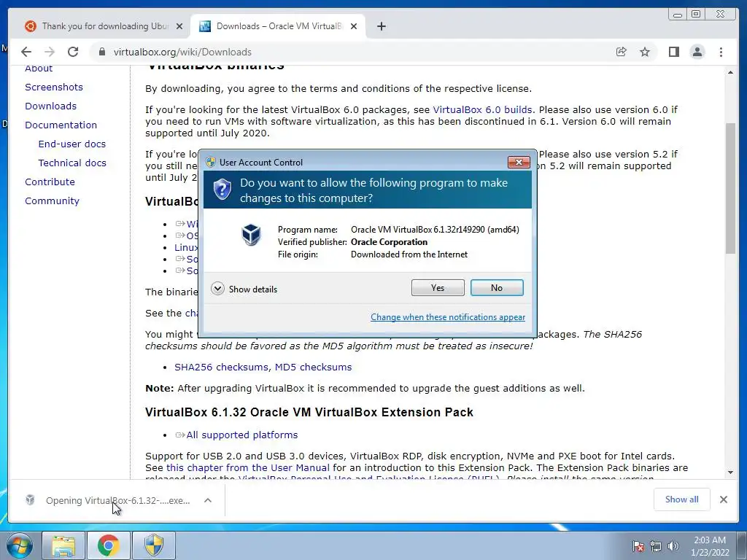747x560 pixels.
Task: Go back in Chrome
Action: click(26, 52)
